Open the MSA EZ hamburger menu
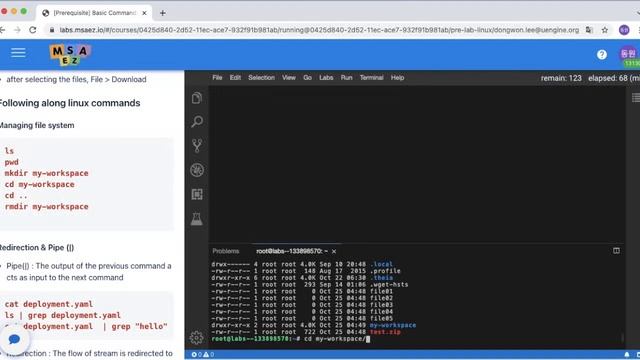Viewport: 640px width, 360px height. coord(18,53)
